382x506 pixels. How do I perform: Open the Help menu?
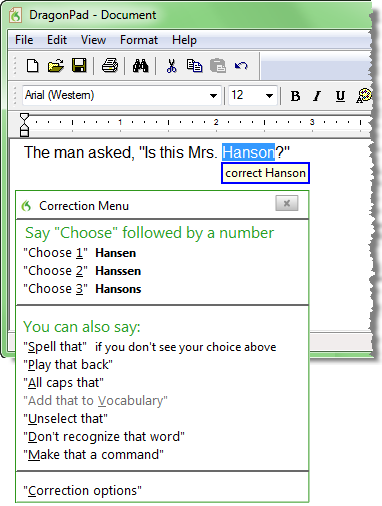point(184,40)
